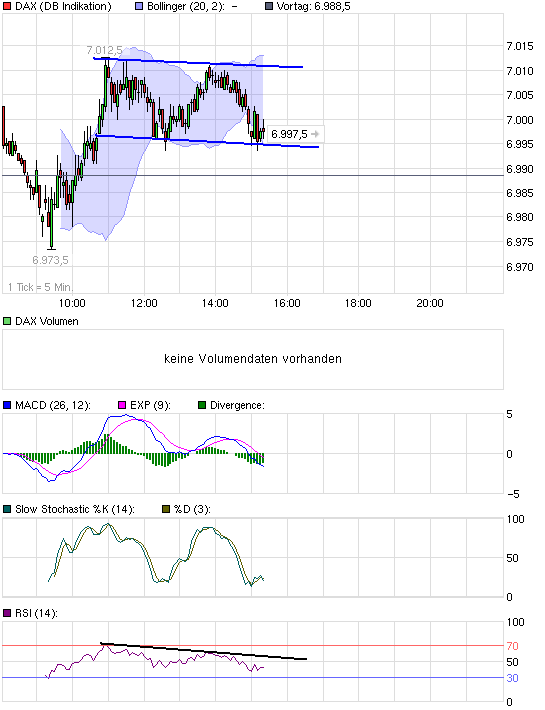This screenshot has height=710, width=545.
Task: Click the purple RSI (14) legend square
Action: click(7, 614)
